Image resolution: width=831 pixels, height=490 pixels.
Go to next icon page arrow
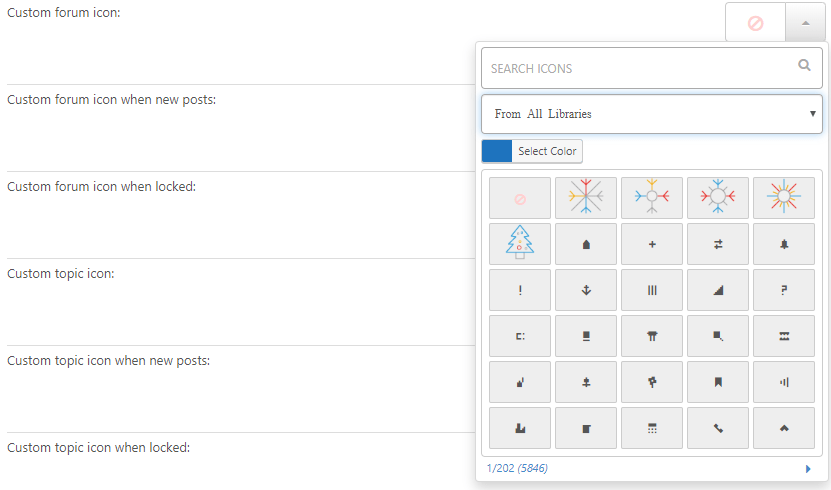pyautogui.click(x=808, y=469)
